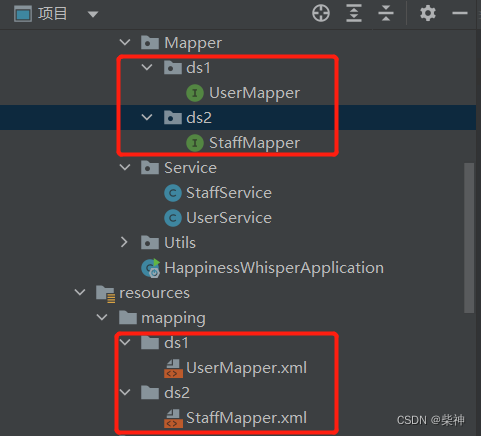
Task: Click the StaffMapper.xml file icon
Action: click(173, 418)
